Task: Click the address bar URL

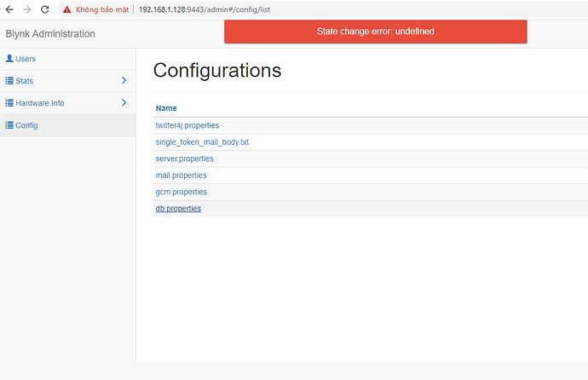Action: click(205, 9)
